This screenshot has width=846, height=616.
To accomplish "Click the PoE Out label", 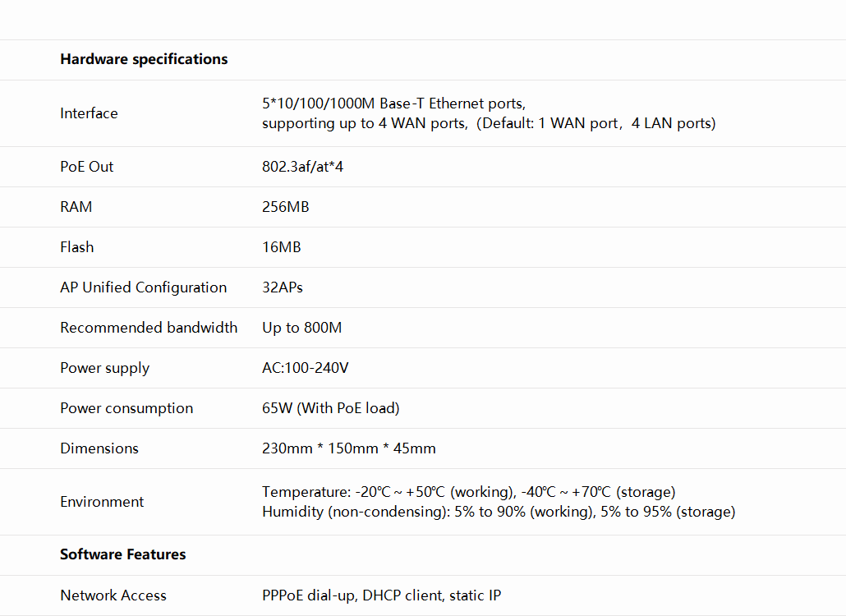I will coord(86,167).
